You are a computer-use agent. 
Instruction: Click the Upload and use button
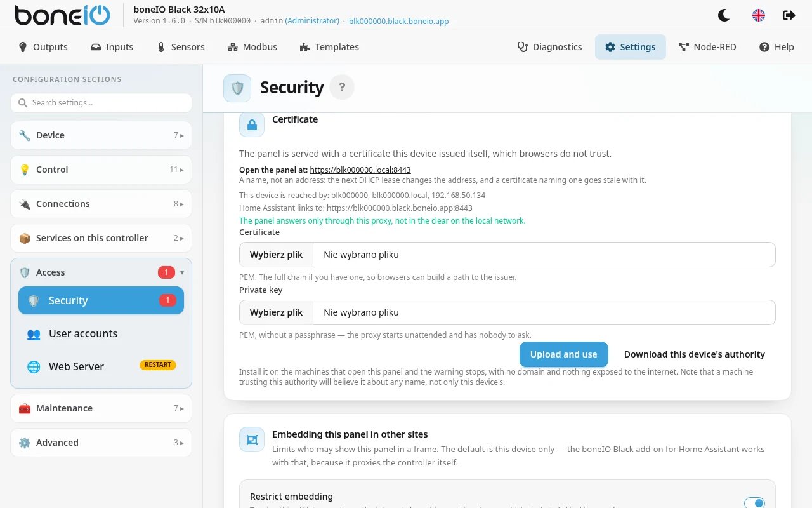click(x=564, y=354)
